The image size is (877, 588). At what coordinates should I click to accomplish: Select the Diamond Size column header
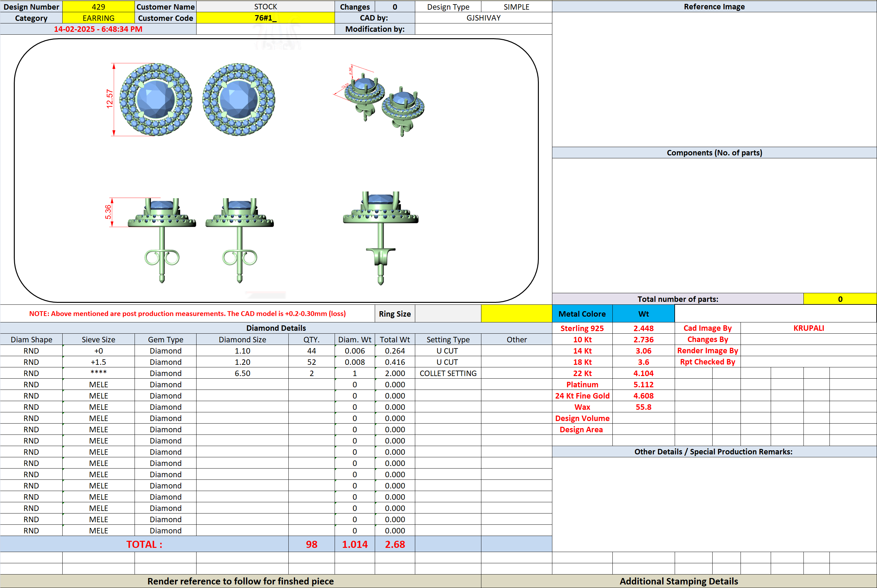(242, 339)
